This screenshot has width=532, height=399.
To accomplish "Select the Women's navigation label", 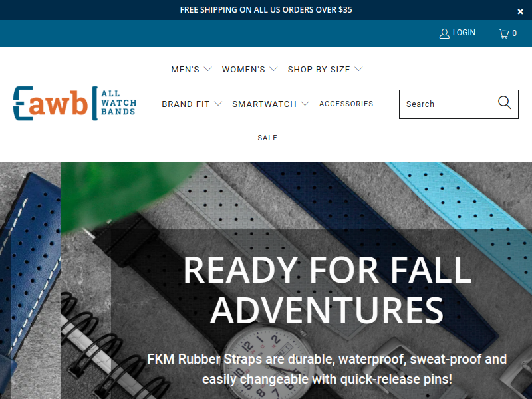I will (x=243, y=70).
